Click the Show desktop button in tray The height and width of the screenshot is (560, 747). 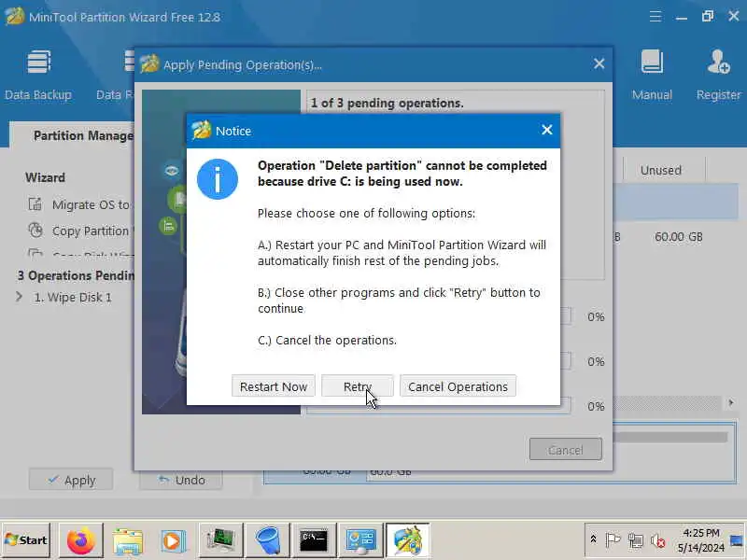pyautogui.click(x=738, y=540)
